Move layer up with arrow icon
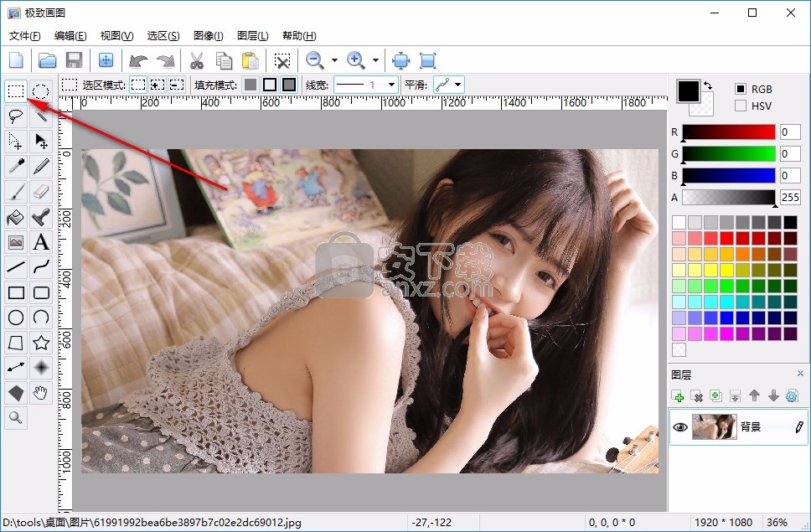 (x=754, y=396)
